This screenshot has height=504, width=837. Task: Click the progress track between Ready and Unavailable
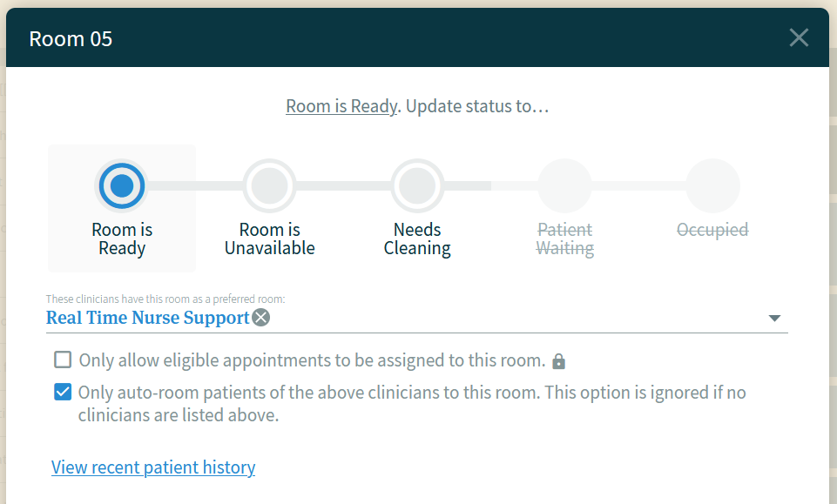pyautogui.click(x=195, y=185)
